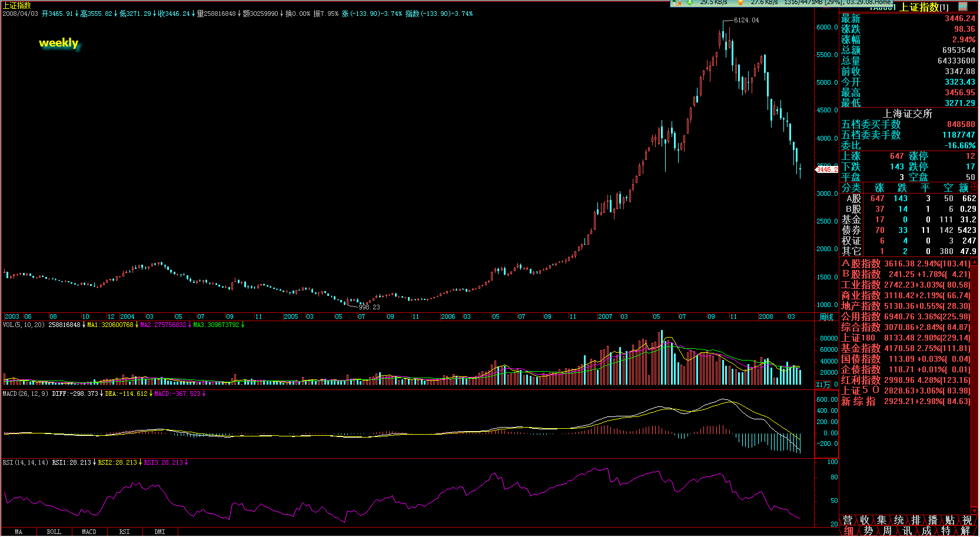Open the 贴 tab in the side panel
Screen dimensions: 980x537
coord(950,520)
